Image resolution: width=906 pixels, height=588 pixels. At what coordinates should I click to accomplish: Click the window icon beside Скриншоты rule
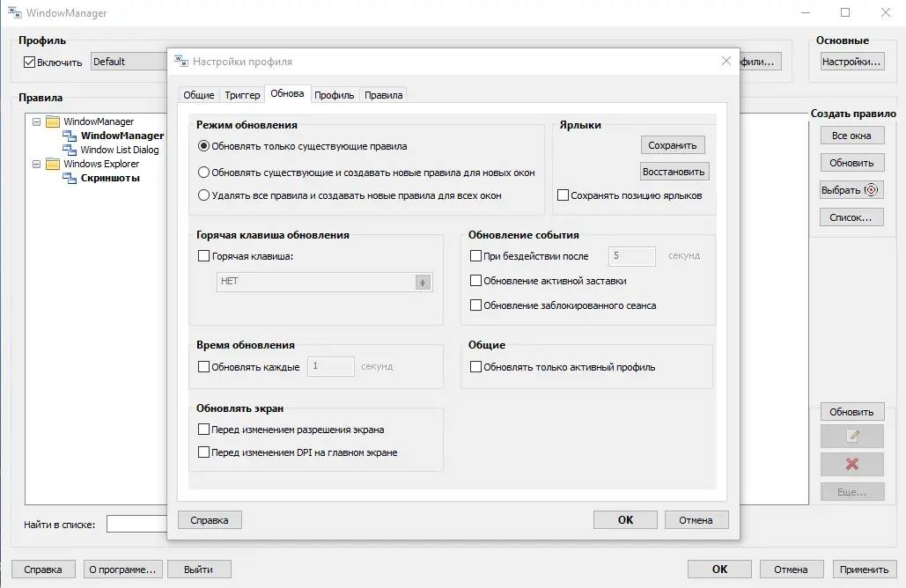[70, 178]
